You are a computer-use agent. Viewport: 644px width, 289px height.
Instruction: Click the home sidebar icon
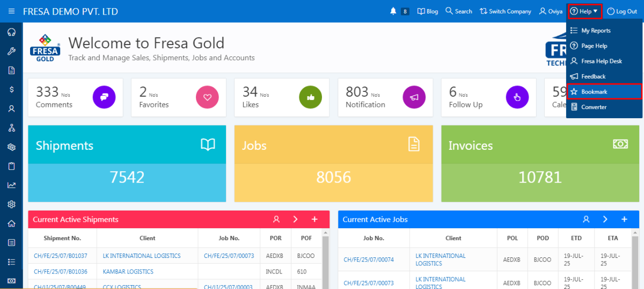pos(11,223)
